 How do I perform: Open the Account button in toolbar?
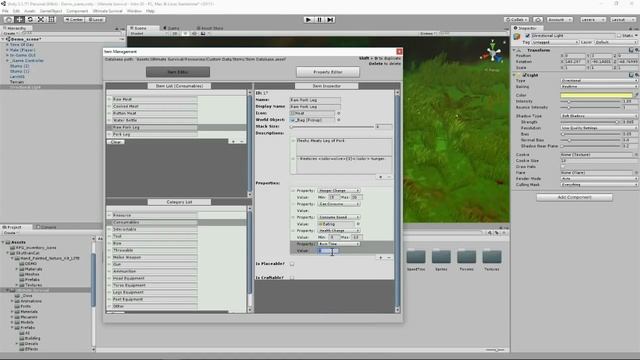pos(559,20)
